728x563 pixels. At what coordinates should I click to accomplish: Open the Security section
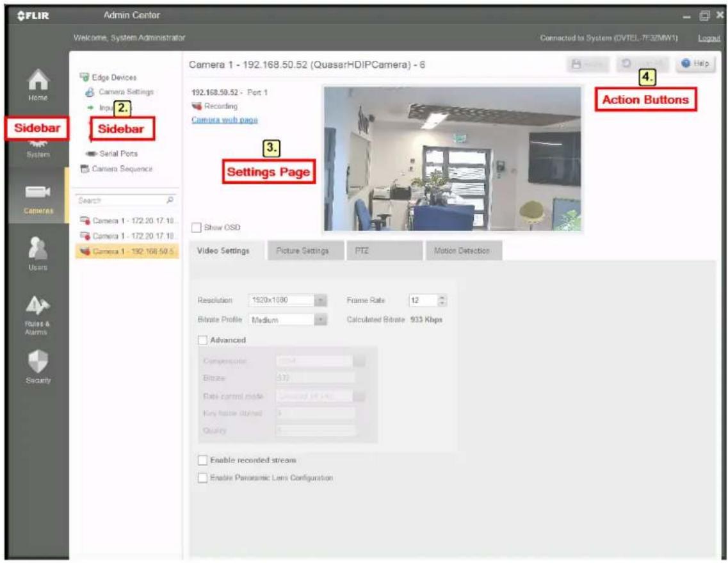38,366
